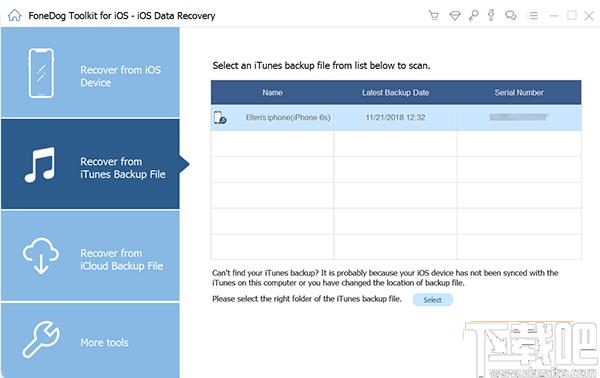The image size is (600, 378).
Task: Click the Select folder button
Action: click(433, 300)
